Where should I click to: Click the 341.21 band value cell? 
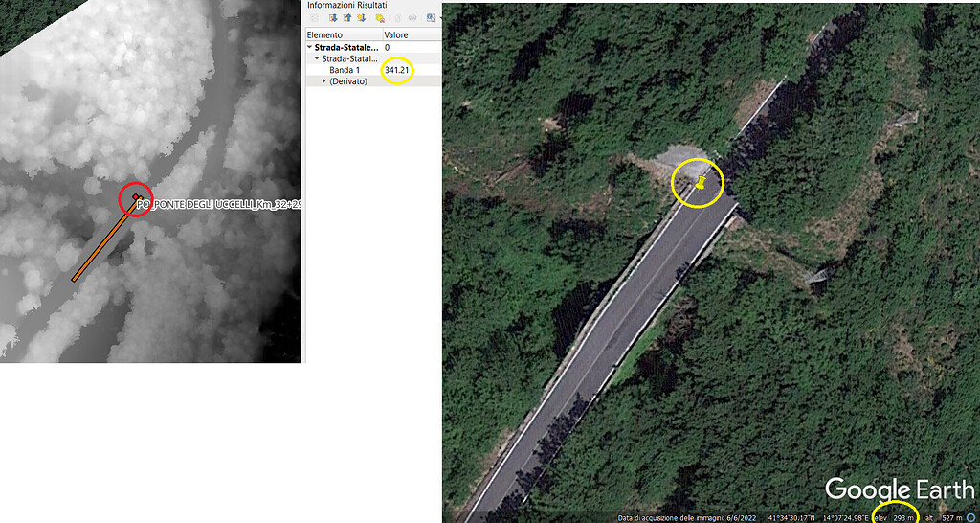click(x=396, y=70)
